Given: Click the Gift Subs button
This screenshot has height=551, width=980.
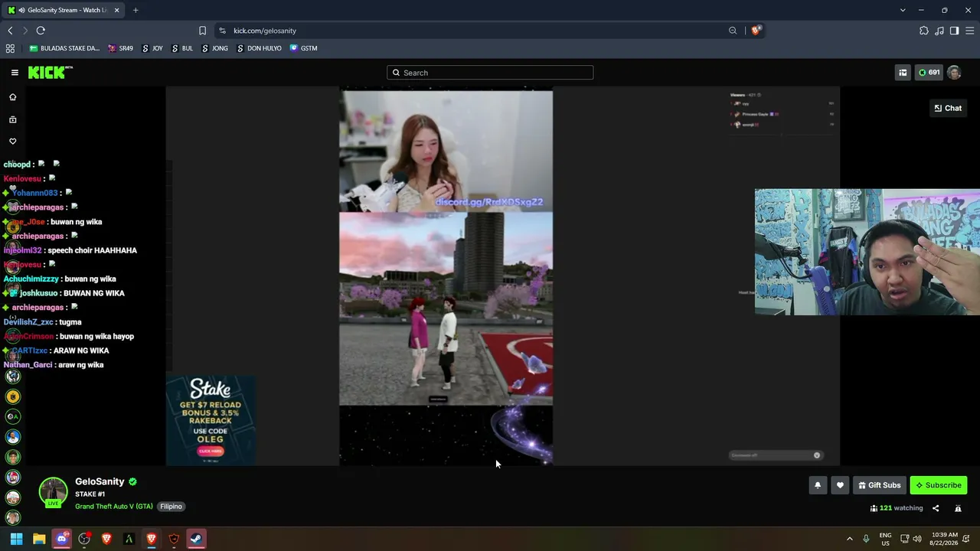Looking at the screenshot, I should pos(880,485).
